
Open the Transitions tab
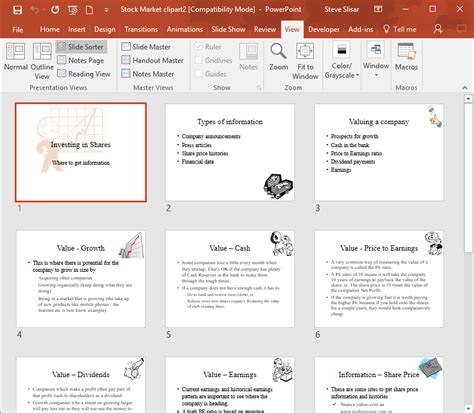[141, 30]
